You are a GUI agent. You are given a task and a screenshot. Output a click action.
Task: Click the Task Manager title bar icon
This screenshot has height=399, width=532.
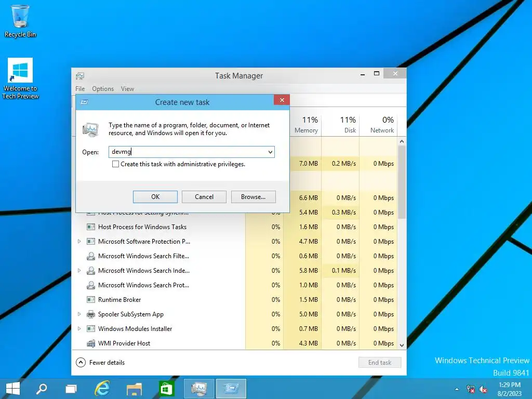tap(80, 76)
